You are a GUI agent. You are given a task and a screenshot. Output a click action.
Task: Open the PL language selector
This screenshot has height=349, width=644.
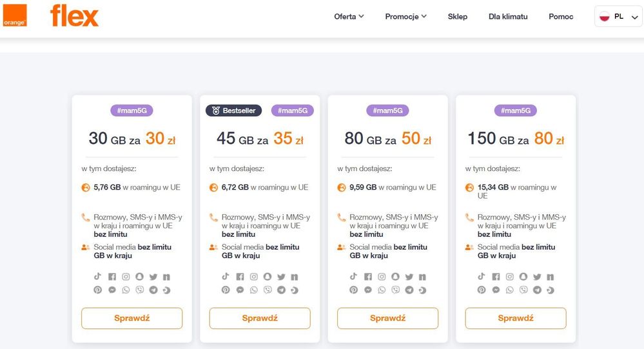(618, 17)
